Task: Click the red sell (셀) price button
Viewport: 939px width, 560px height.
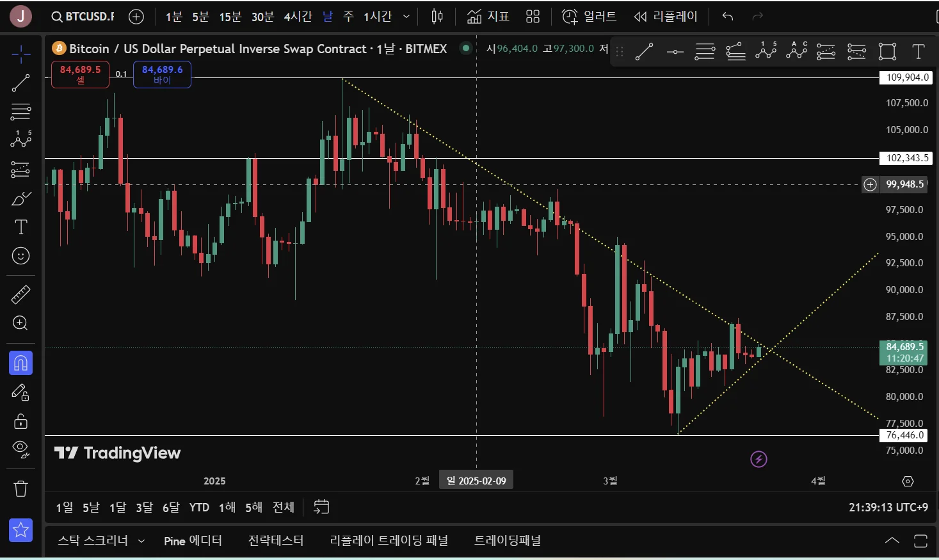Action: pyautogui.click(x=80, y=74)
